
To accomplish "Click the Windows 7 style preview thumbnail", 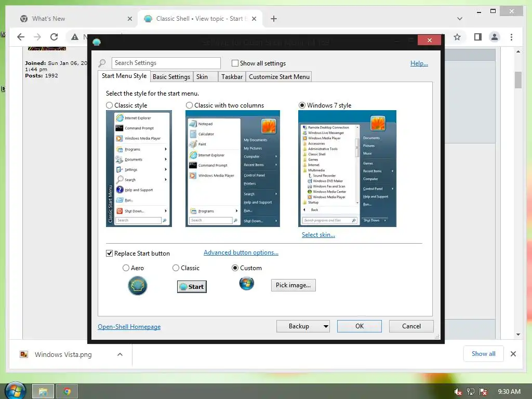I will [347, 169].
